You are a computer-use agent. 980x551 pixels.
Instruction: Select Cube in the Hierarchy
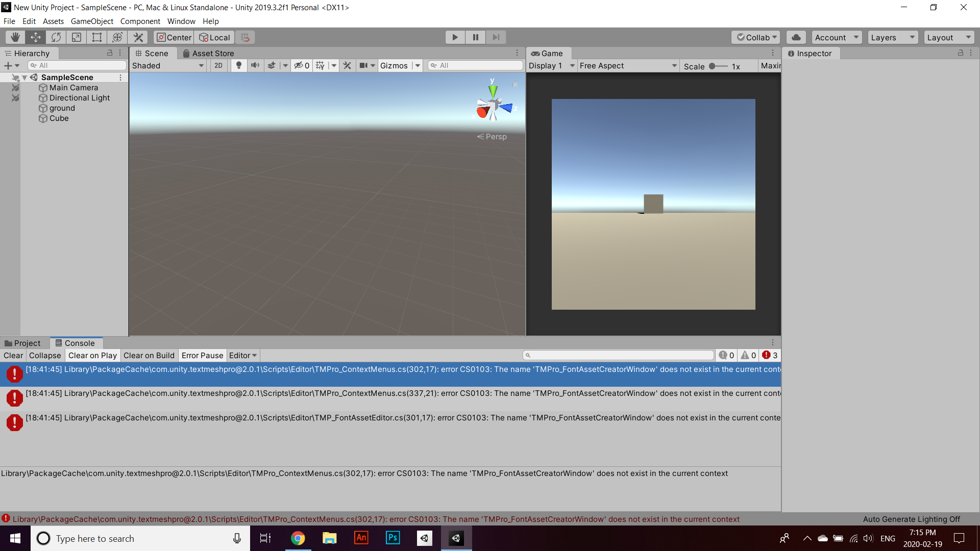tap(59, 118)
